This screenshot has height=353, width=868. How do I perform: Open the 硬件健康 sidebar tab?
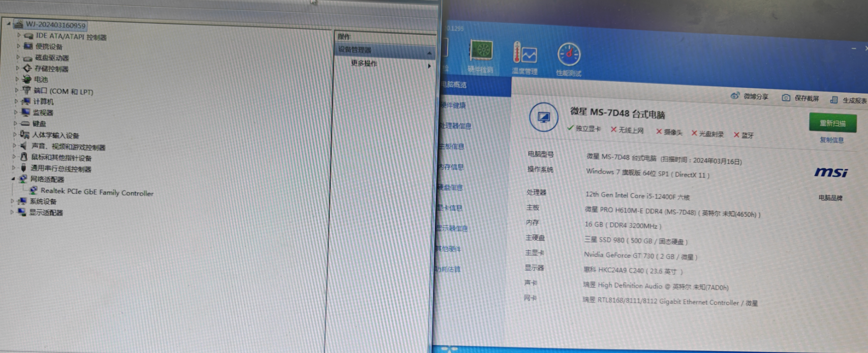coord(453,105)
